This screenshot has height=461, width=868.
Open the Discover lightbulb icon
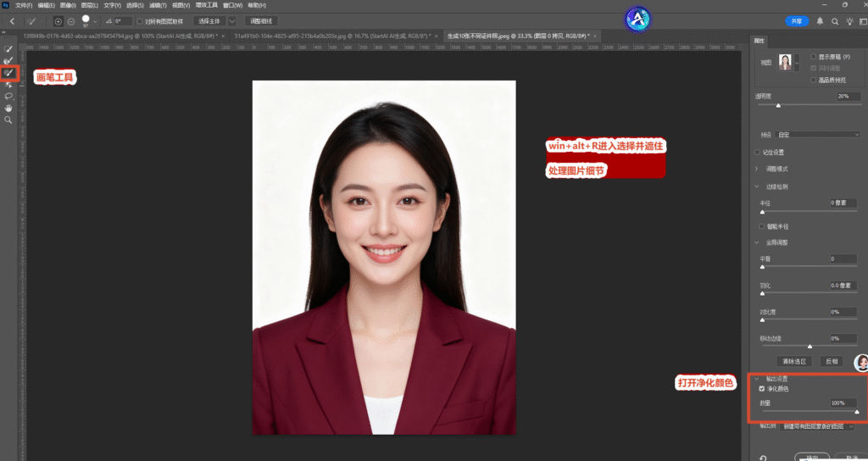pyautogui.click(x=849, y=21)
